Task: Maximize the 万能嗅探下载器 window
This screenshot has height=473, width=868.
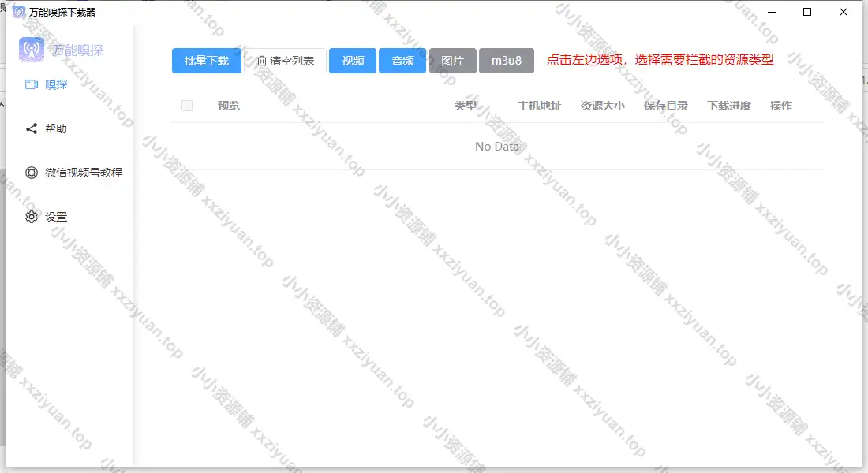Action: point(807,12)
